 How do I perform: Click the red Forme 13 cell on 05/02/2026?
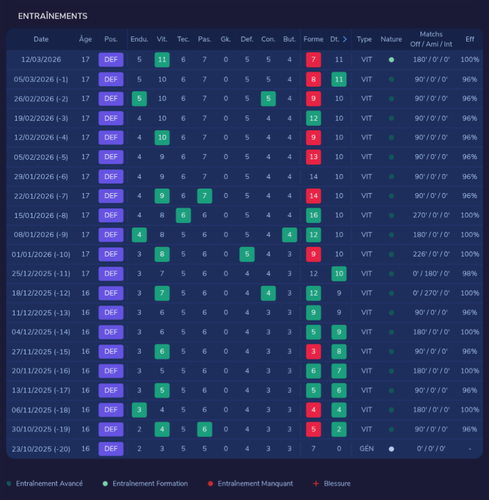pyautogui.click(x=313, y=157)
